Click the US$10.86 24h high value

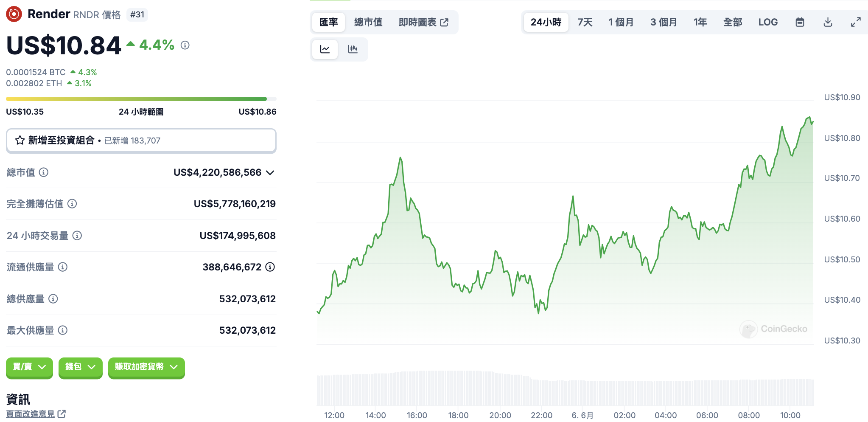pos(258,112)
